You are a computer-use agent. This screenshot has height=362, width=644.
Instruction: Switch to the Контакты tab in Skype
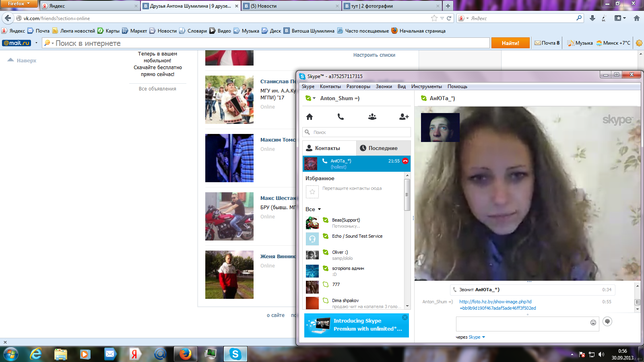(329, 148)
